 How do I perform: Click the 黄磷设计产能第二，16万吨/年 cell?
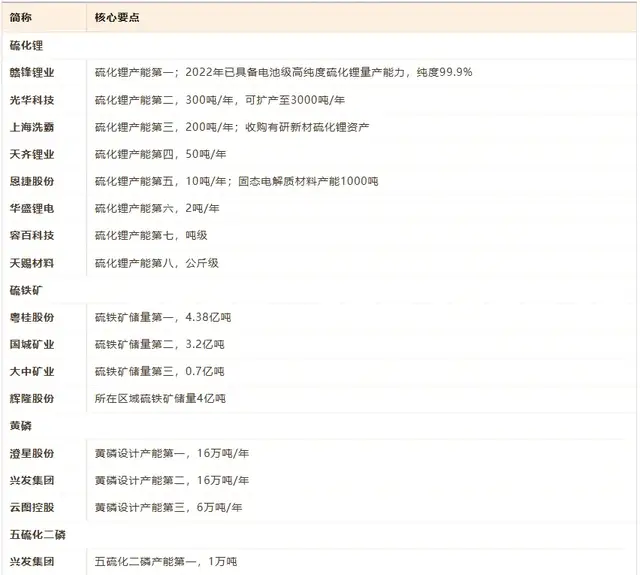[172, 480]
